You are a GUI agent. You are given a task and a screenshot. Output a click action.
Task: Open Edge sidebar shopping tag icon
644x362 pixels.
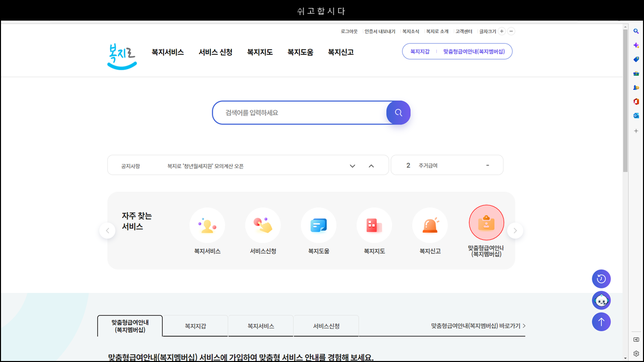[x=636, y=59]
